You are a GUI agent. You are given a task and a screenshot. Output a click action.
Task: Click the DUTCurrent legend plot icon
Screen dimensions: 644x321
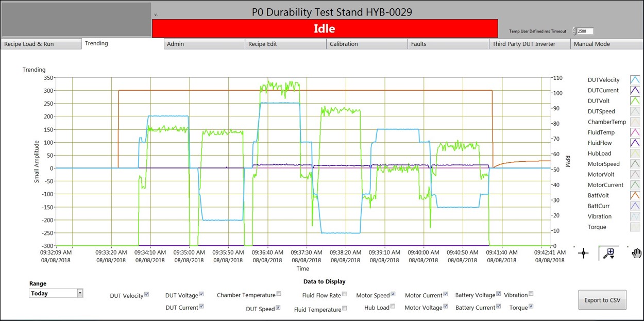(x=634, y=91)
